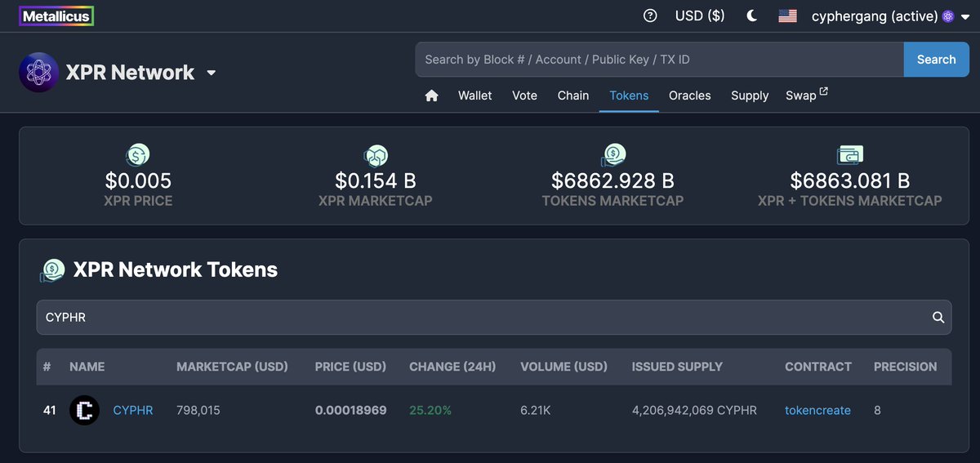980x463 pixels.
Task: Click the 0.00018969 price cell
Action: [x=350, y=410]
